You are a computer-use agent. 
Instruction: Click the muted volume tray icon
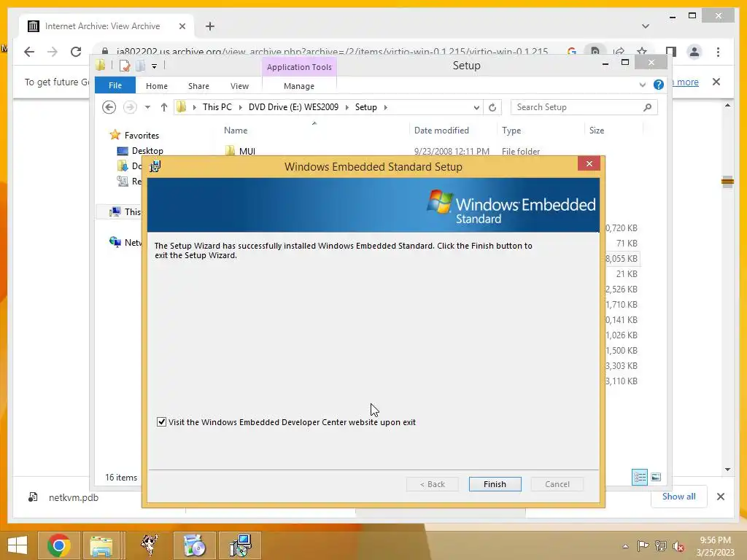678,545
